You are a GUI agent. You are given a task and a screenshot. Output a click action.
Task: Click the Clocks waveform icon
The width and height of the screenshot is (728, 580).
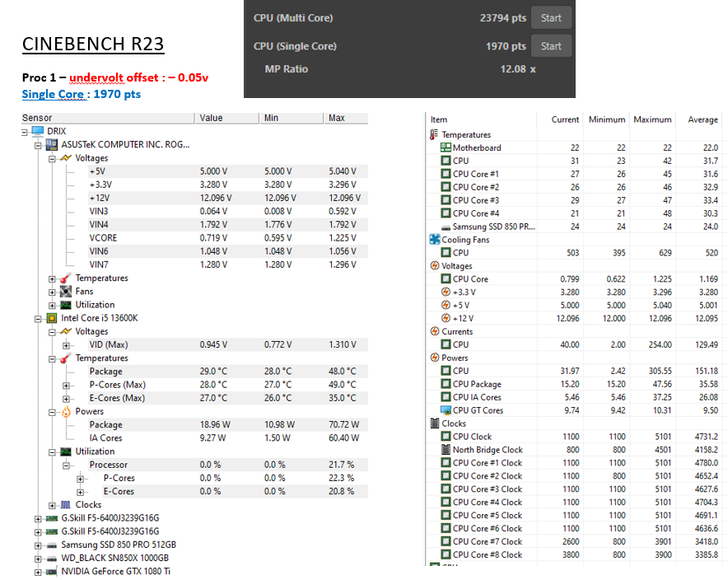[x=65, y=504]
